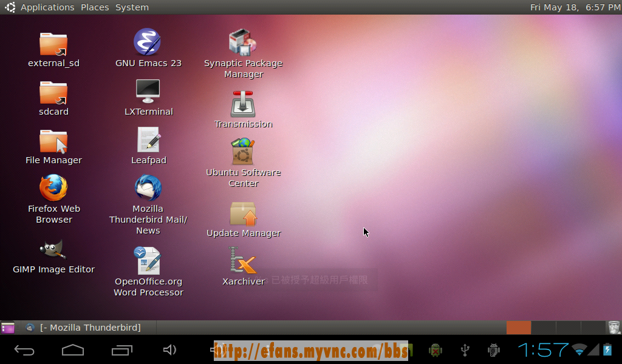Switch to the fourth workspace beside the trash
The height and width of the screenshot is (364, 622).
pos(593,328)
